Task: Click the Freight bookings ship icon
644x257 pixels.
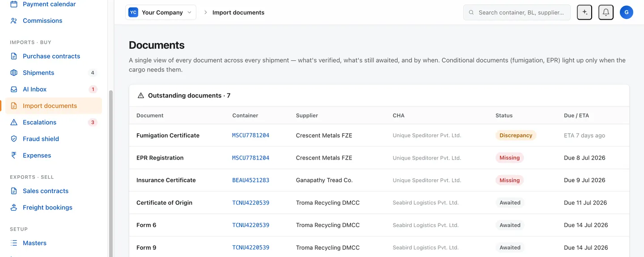Action: click(14, 207)
